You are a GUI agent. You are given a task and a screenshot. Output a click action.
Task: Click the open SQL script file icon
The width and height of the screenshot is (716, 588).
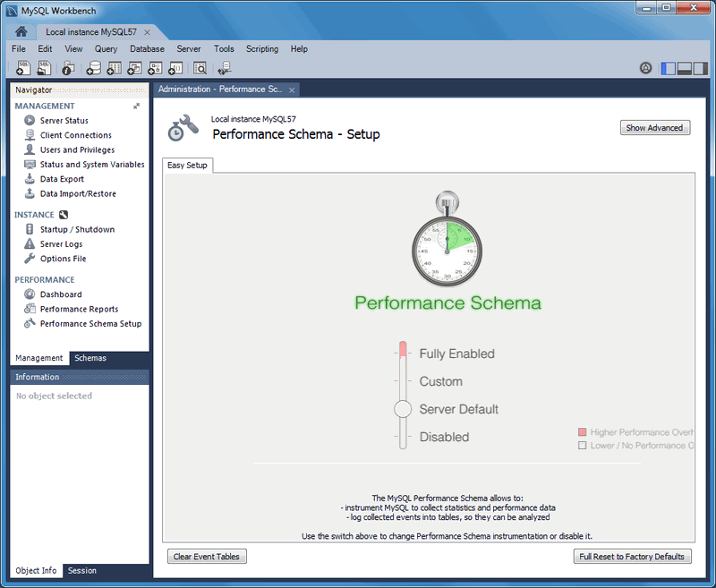[42, 68]
